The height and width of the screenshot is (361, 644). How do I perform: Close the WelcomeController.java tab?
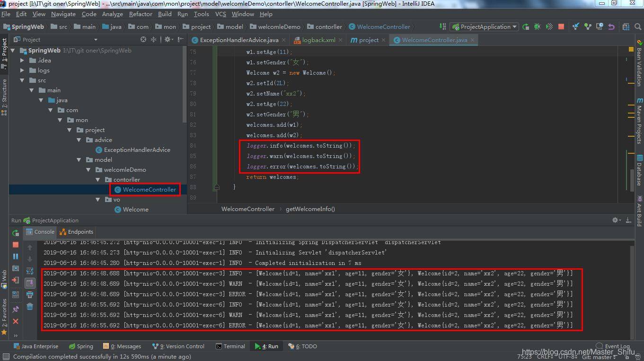coord(473,40)
